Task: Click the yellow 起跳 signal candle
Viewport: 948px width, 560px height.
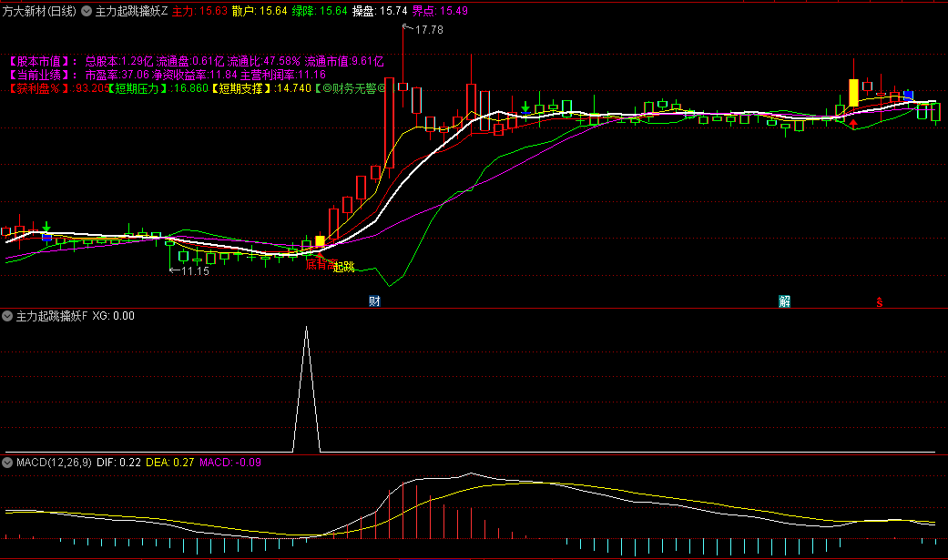Action: [320, 242]
